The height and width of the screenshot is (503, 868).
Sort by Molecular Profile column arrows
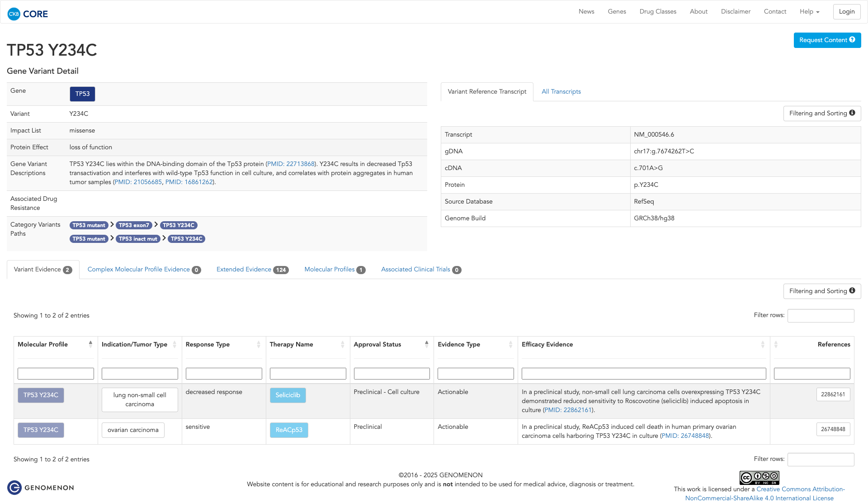pyautogui.click(x=90, y=344)
